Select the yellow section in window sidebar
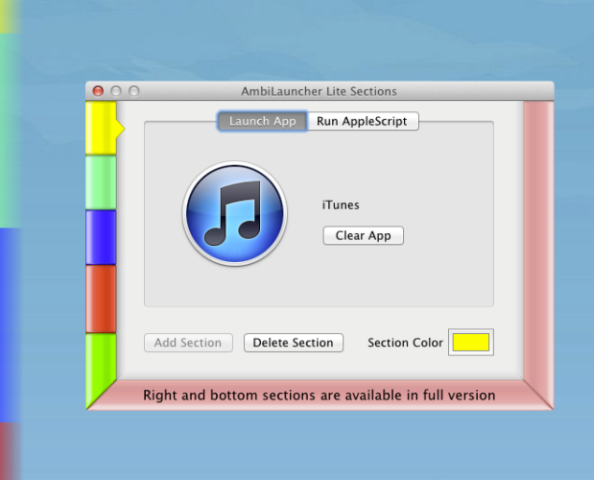The height and width of the screenshot is (480, 594). point(101,128)
